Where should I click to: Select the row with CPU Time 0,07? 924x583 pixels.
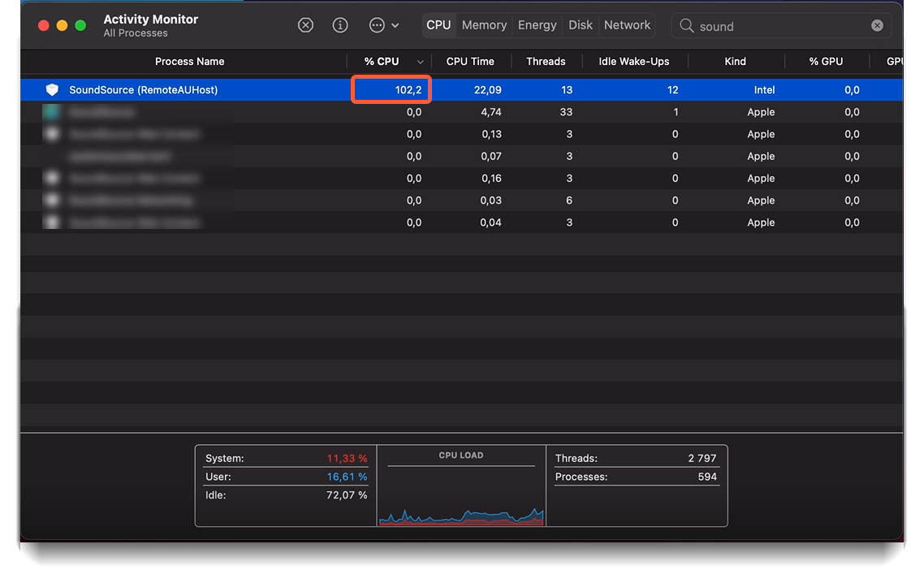[461, 156]
